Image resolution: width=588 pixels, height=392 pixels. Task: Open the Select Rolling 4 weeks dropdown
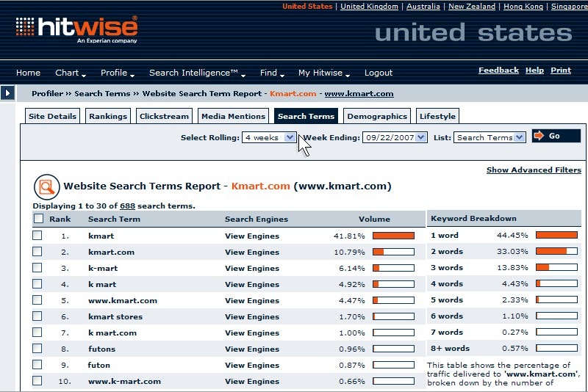(269, 137)
